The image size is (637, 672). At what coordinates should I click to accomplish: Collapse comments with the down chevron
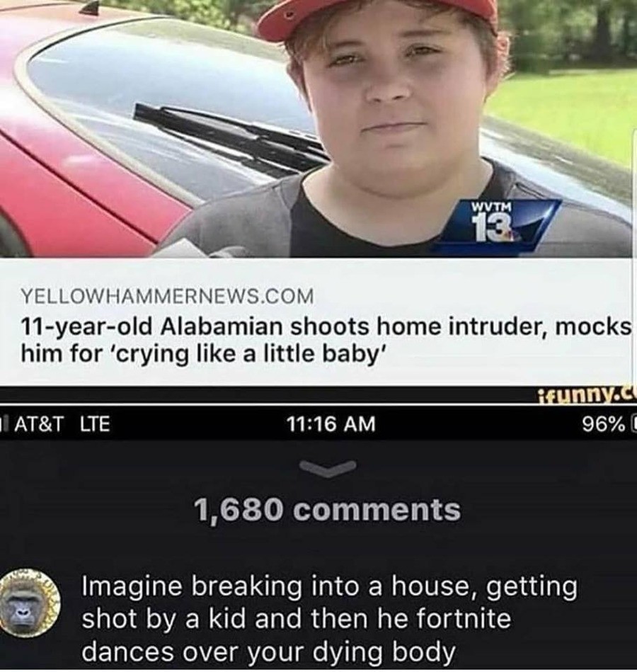click(x=328, y=467)
